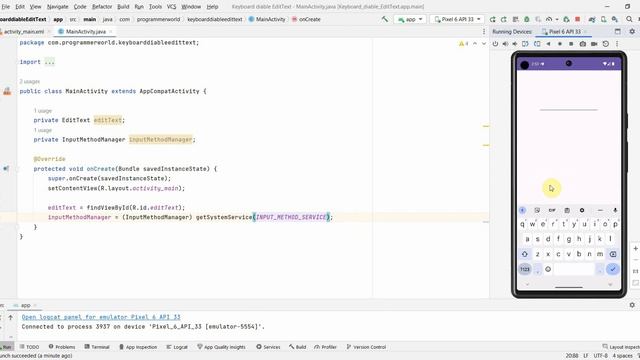640x360 pixels.
Task: Click the emulator Volume Up icon
Action: click(x=505, y=44)
